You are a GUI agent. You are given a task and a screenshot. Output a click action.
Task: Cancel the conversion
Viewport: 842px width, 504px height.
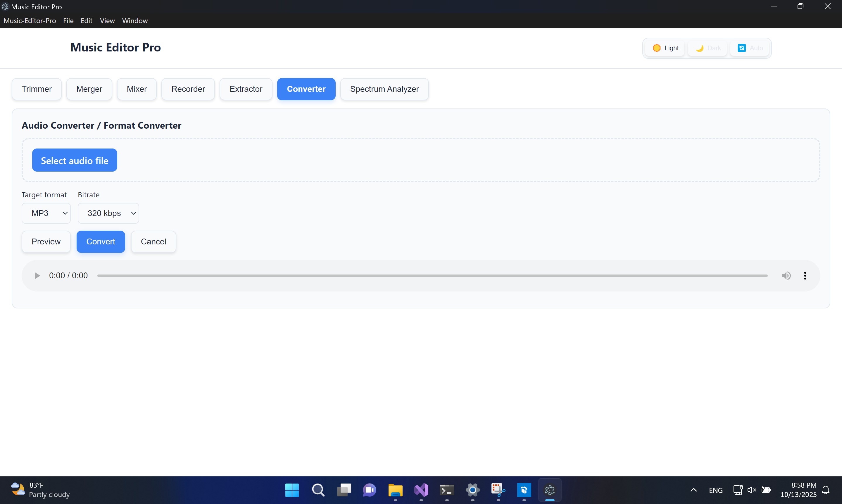pos(153,242)
